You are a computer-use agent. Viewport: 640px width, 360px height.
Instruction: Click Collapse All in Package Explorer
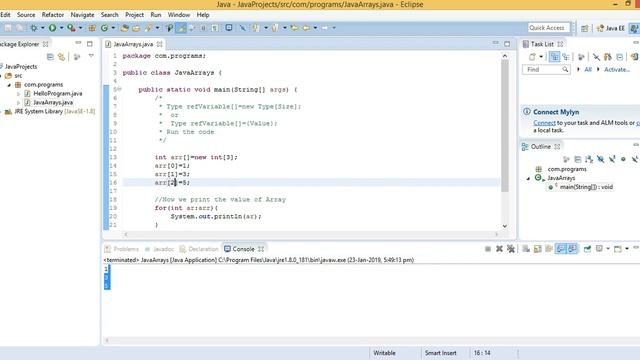50,57
